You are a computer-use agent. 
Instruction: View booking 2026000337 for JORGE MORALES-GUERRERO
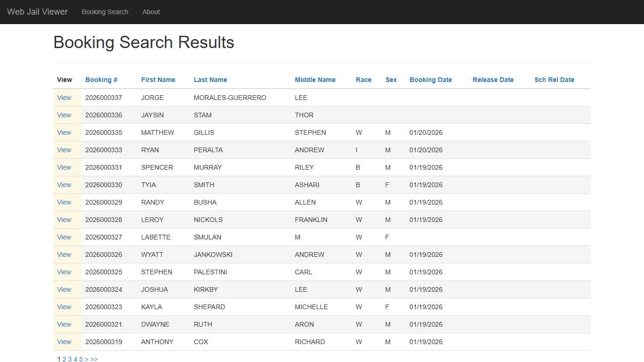coord(64,98)
